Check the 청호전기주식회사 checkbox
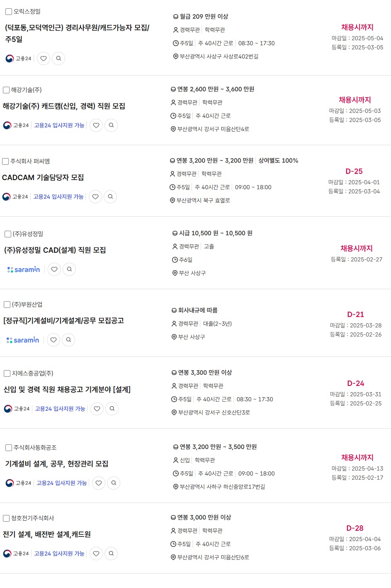 pyautogui.click(x=6, y=518)
